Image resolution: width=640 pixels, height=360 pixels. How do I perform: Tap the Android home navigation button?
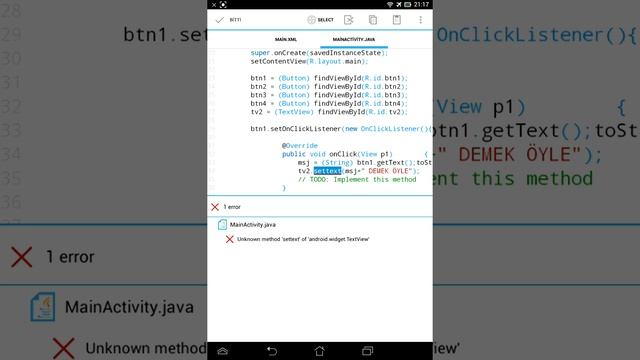[320, 351]
